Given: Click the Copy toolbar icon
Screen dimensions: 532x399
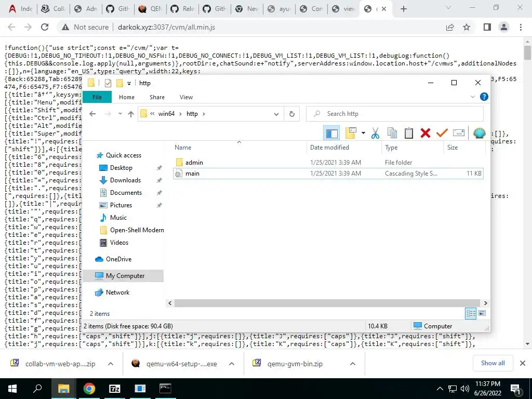Looking at the screenshot, I should coord(392,134).
